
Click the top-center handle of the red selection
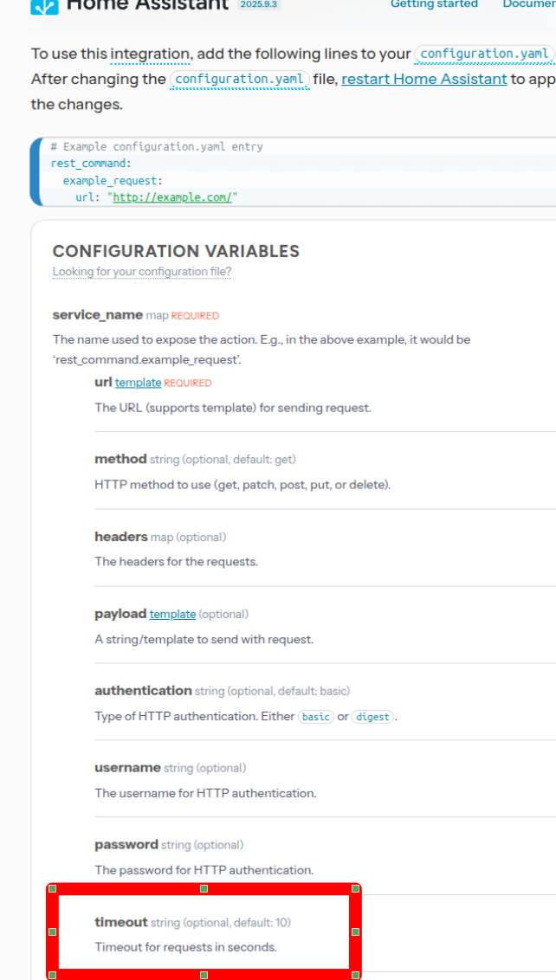coord(204,888)
